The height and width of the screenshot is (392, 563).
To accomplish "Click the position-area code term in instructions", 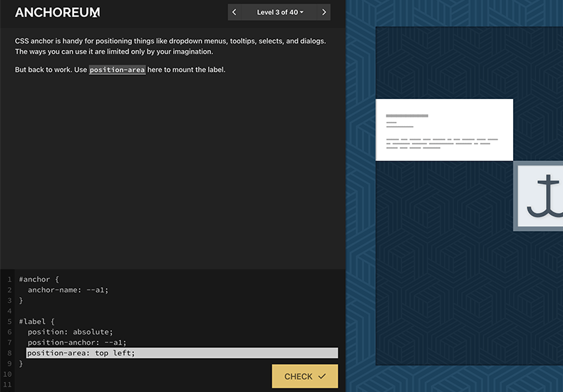I will pyautogui.click(x=117, y=70).
